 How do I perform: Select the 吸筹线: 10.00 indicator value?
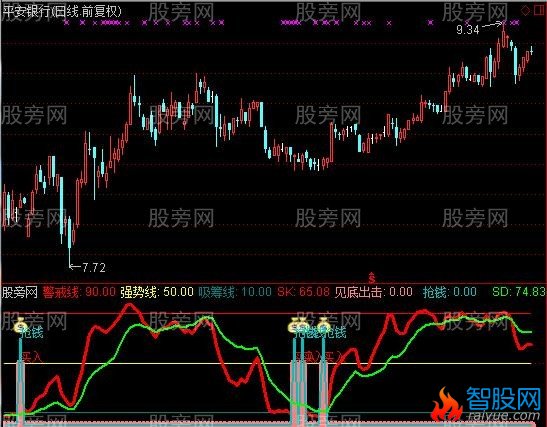pyautogui.click(x=235, y=292)
